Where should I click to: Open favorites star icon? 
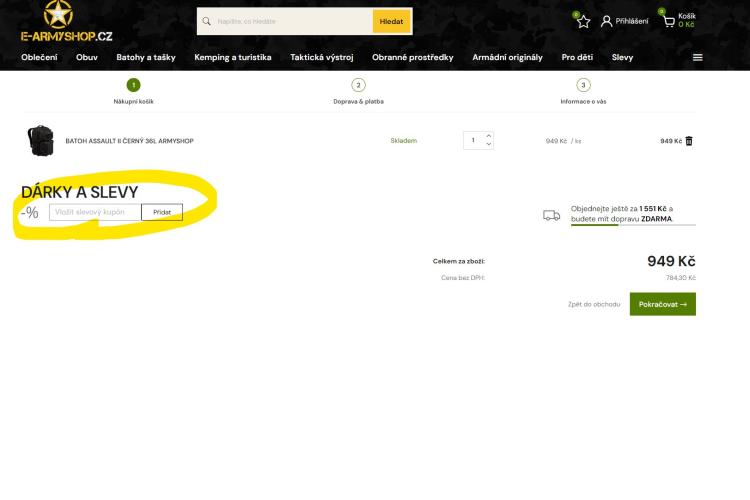[583, 22]
